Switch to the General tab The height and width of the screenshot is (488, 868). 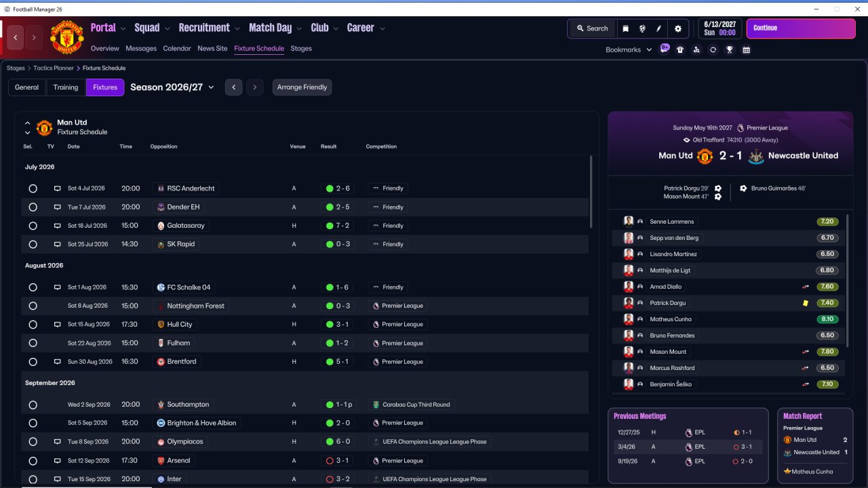(27, 87)
